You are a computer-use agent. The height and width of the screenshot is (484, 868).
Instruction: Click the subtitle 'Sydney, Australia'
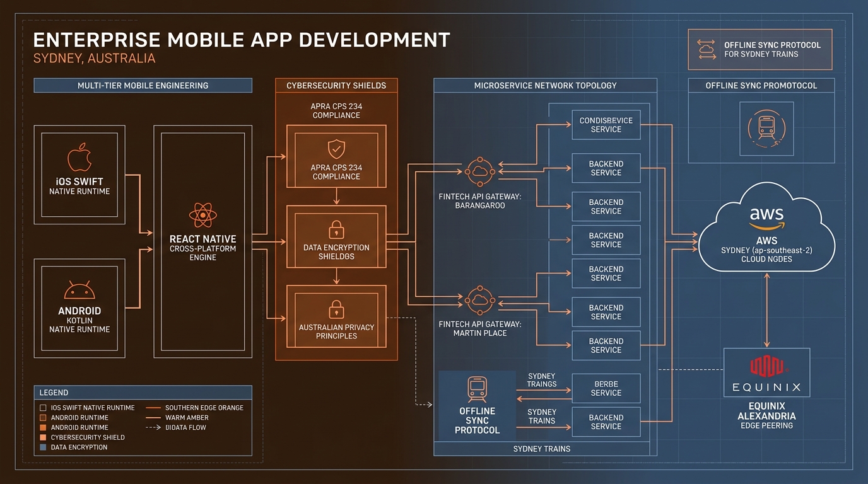pos(94,59)
